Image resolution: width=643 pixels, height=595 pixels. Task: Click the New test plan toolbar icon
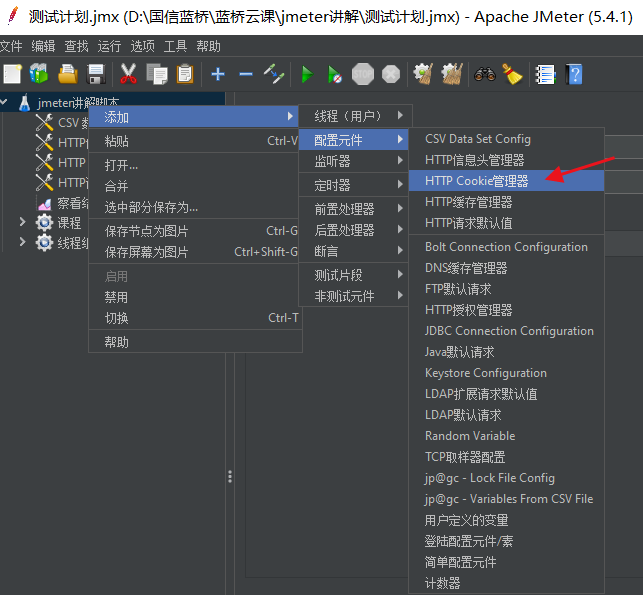click(x=12, y=74)
